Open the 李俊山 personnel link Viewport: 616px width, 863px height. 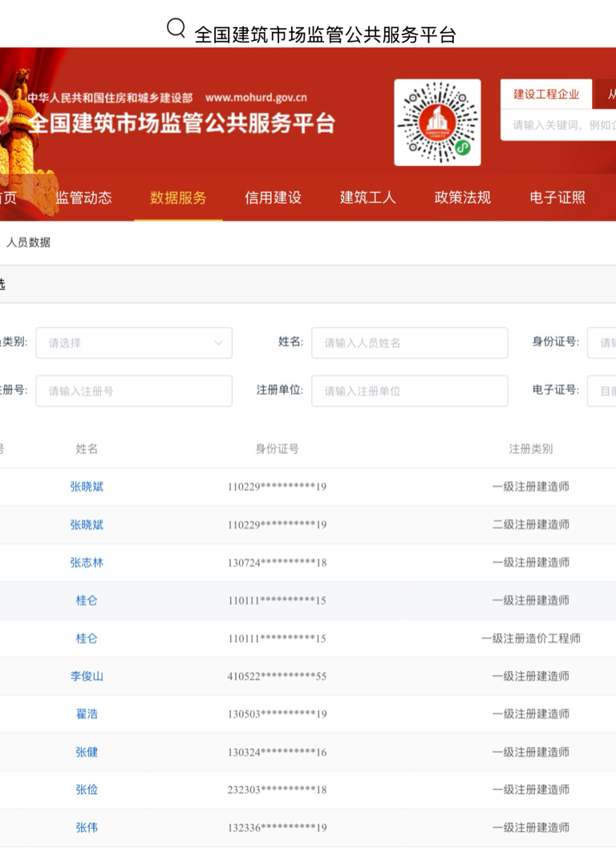click(x=87, y=676)
